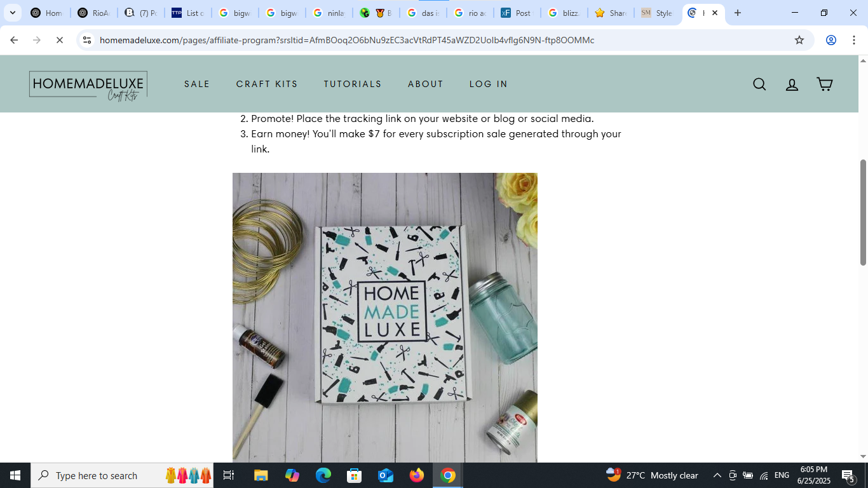Open Chrome's three-dot menu
Image resolution: width=868 pixels, height=488 pixels.
point(853,40)
